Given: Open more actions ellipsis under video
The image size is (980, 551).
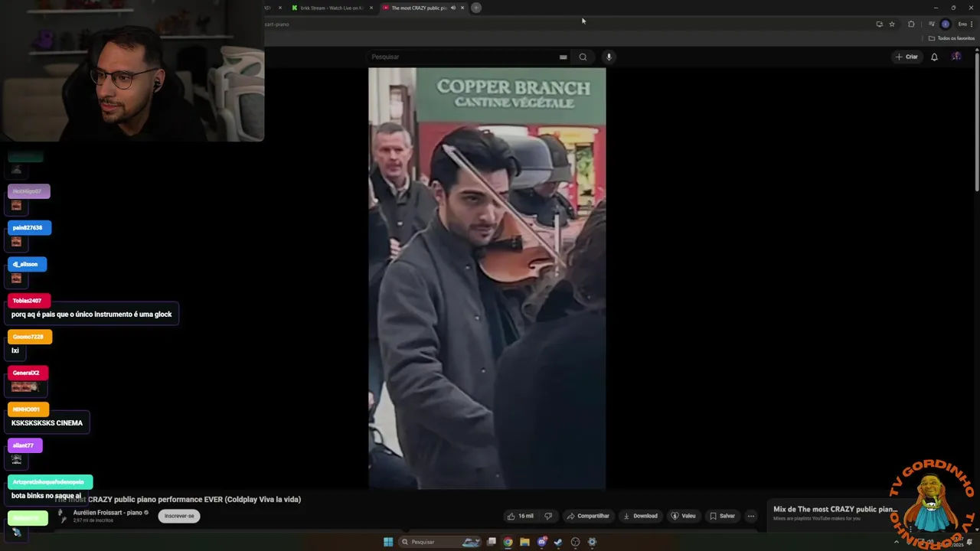Looking at the screenshot, I should coord(751,516).
